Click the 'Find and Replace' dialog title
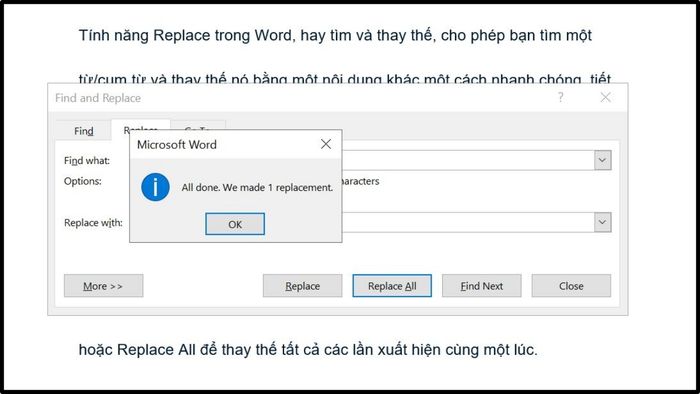This screenshot has height=394, width=700. coord(98,98)
